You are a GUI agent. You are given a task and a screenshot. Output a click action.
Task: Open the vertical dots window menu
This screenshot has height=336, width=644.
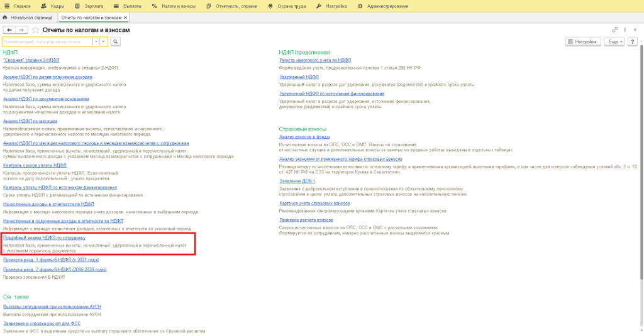[624, 30]
